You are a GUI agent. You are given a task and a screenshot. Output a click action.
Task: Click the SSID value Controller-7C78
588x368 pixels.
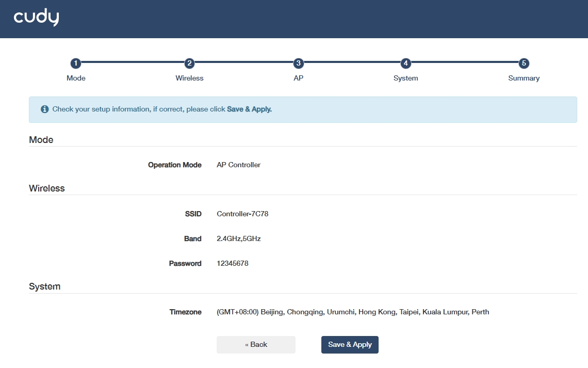click(x=242, y=214)
